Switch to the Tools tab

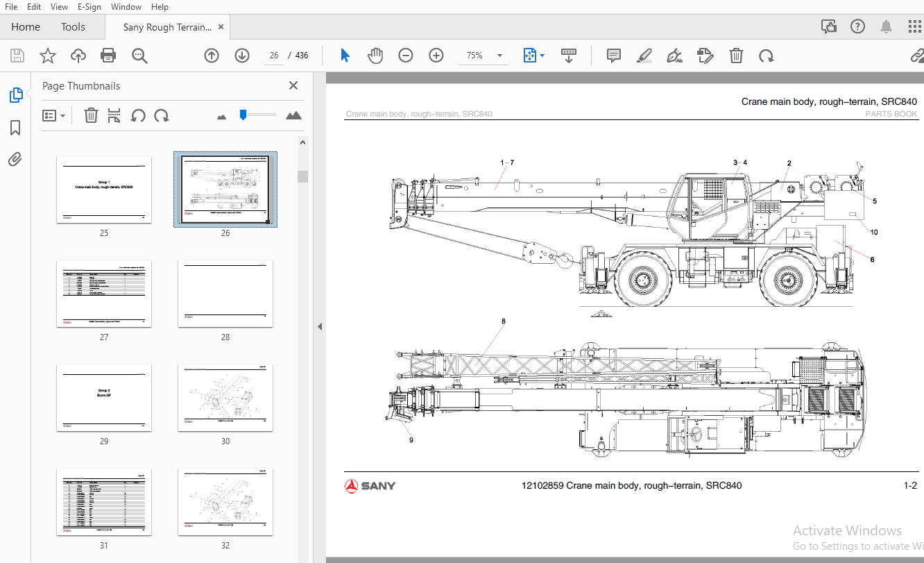pos(73,27)
